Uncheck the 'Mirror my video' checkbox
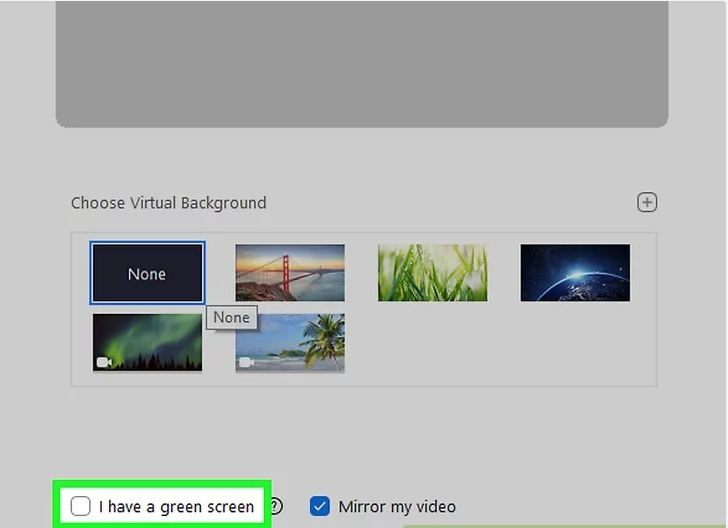 point(320,506)
